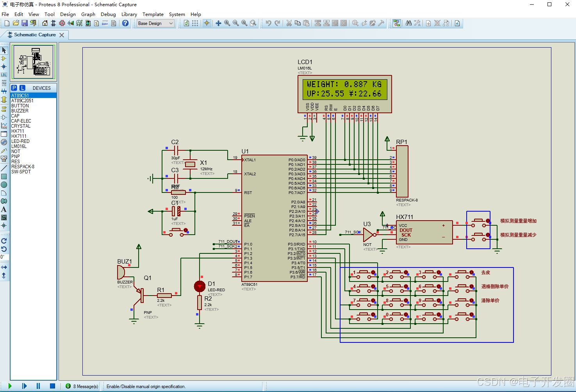Select the 2D Box drawing tool
The image size is (576, 392).
[4, 176]
